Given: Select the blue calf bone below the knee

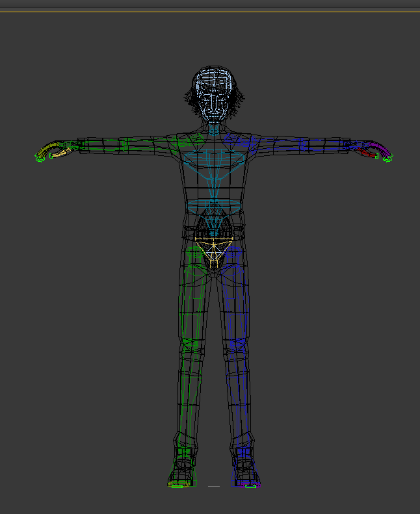Looking at the screenshot, I should pos(239,396).
